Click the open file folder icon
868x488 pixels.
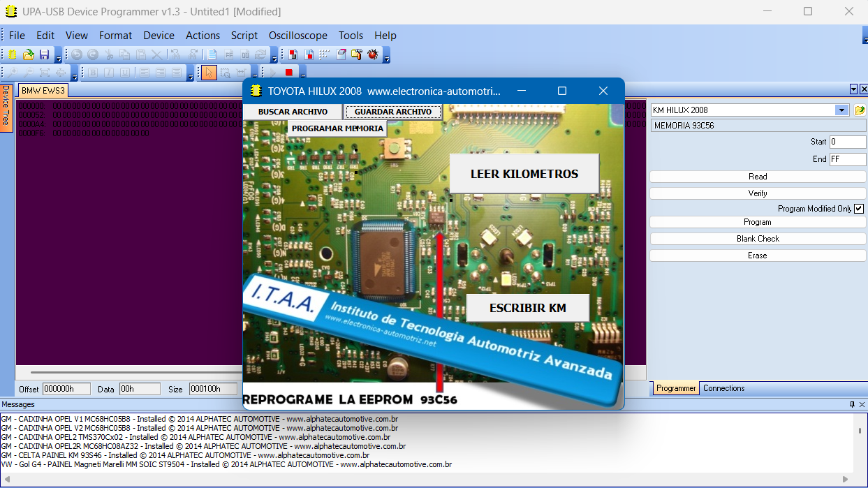(29, 54)
